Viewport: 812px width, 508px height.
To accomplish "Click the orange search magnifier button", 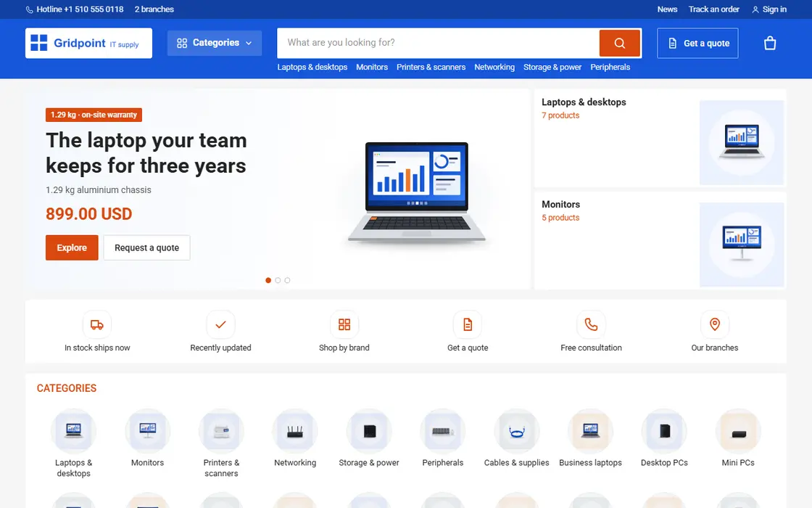I will click(x=619, y=43).
